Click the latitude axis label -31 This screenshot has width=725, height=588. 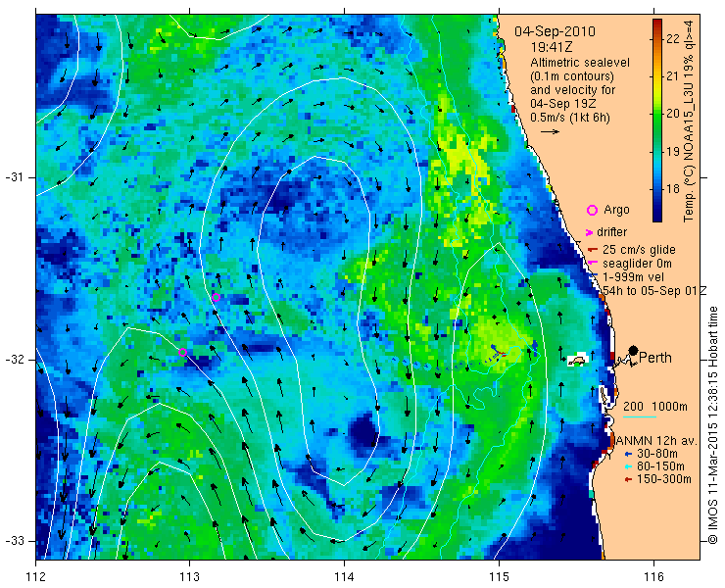(15, 177)
